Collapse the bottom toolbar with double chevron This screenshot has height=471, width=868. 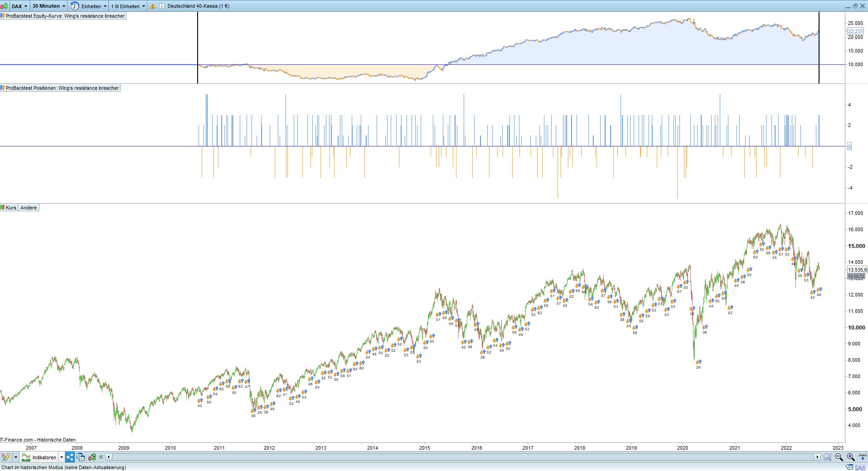pyautogui.click(x=101, y=457)
